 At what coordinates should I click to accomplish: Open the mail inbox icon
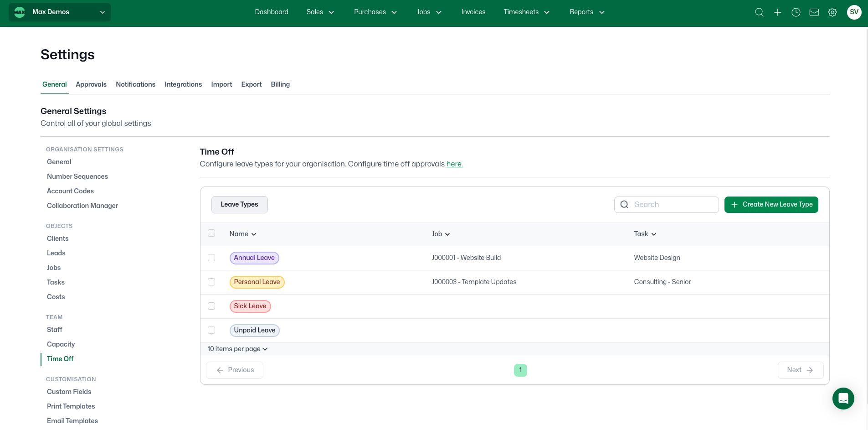(814, 12)
